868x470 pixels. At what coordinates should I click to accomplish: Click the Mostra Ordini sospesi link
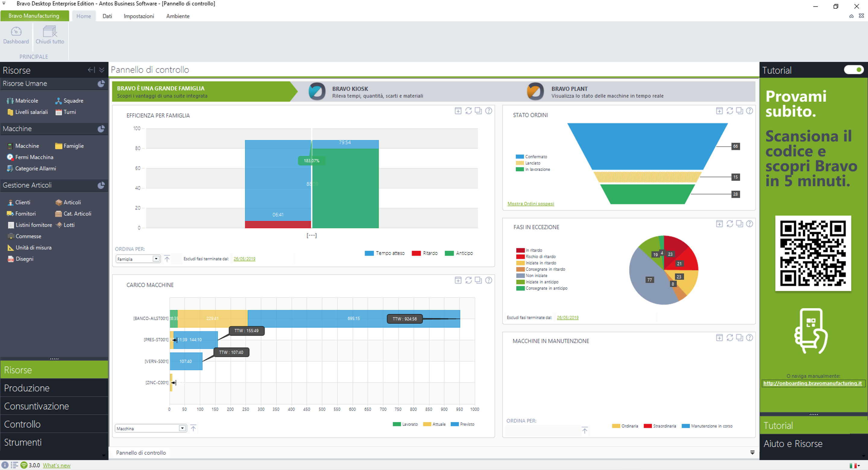pyautogui.click(x=531, y=203)
